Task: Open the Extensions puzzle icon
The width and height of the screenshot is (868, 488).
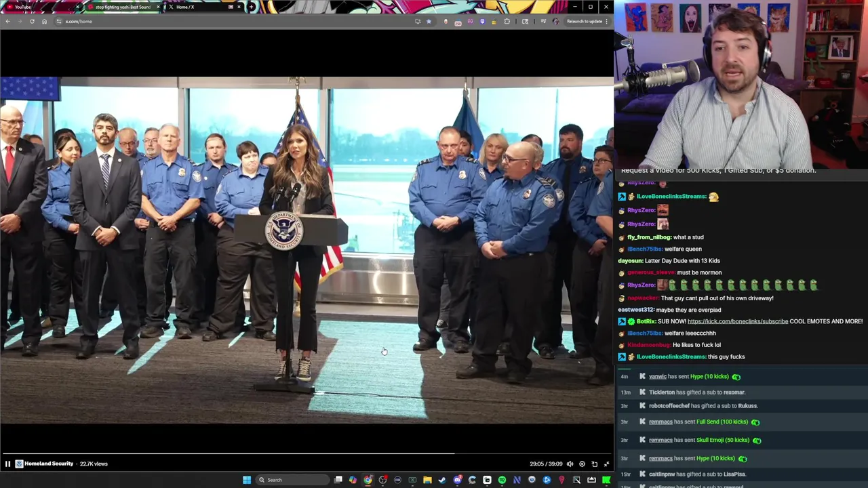Action: pyautogui.click(x=507, y=21)
